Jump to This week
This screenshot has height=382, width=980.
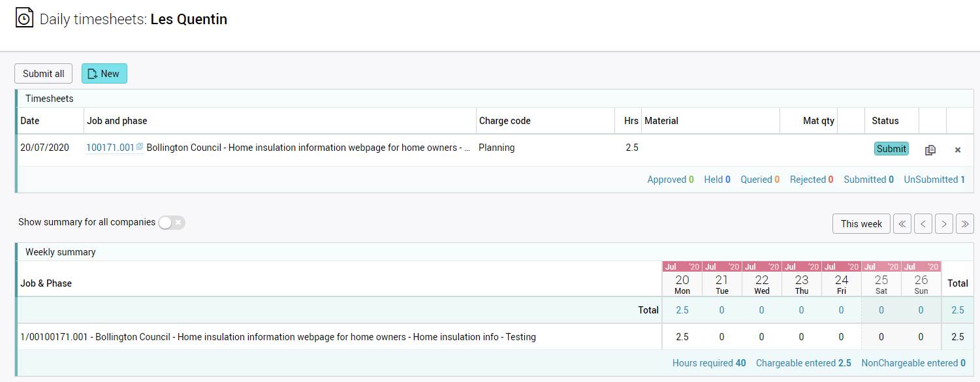pos(861,224)
